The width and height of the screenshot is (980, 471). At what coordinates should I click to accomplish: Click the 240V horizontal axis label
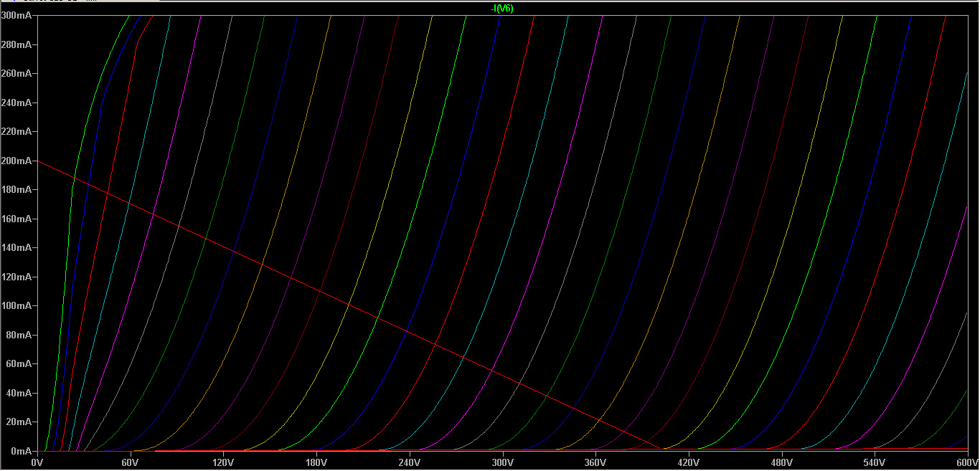click(410, 463)
